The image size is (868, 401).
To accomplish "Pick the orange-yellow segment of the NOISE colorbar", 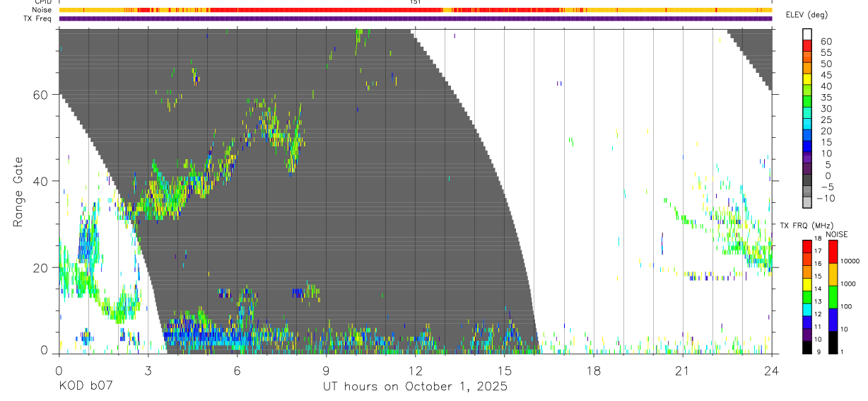I will tap(833, 274).
